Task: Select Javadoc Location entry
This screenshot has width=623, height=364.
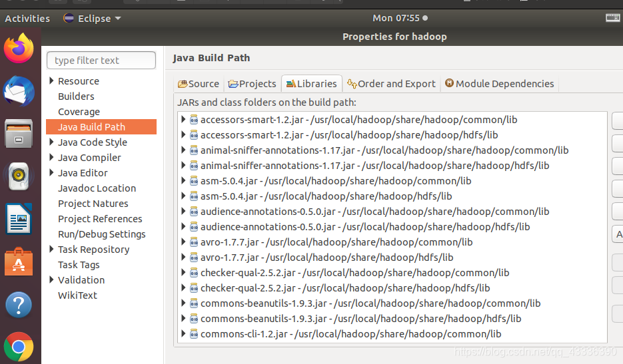Action: [x=97, y=188]
